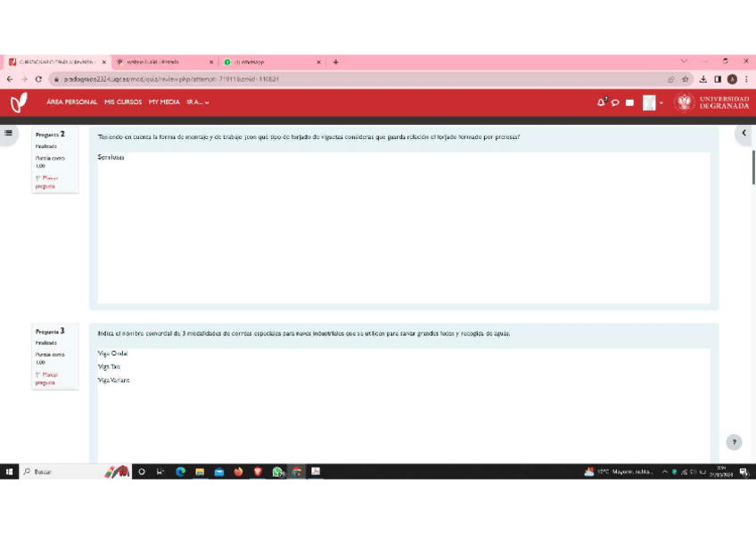Screen dimensions: 756x534
Task: Show hidden system tray icons
Action: click(664, 472)
